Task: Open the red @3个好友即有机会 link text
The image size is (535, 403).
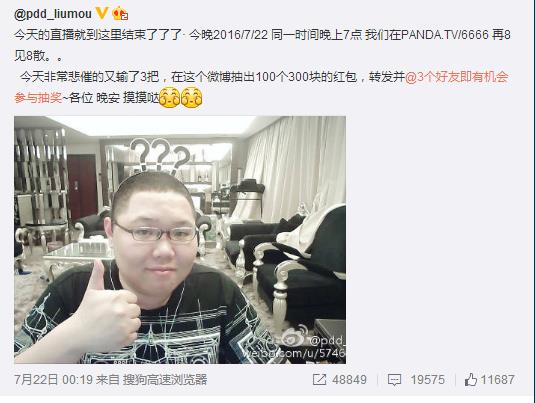Action: click(x=457, y=77)
